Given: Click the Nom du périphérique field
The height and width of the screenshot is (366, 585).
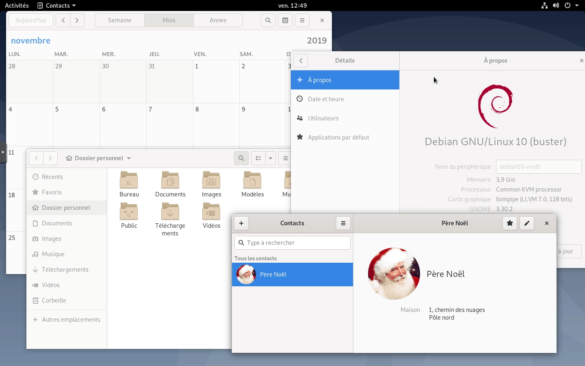Looking at the screenshot, I should click(538, 167).
